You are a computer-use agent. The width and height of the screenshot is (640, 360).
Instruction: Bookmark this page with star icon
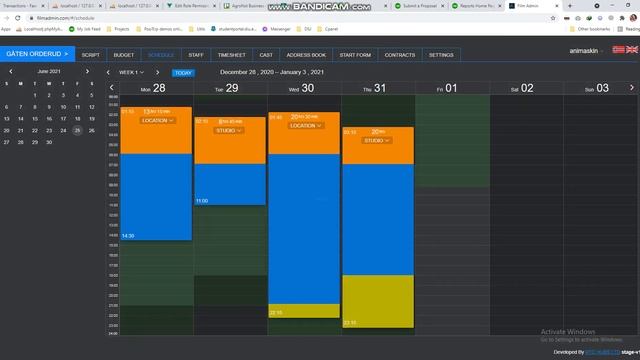(553, 18)
